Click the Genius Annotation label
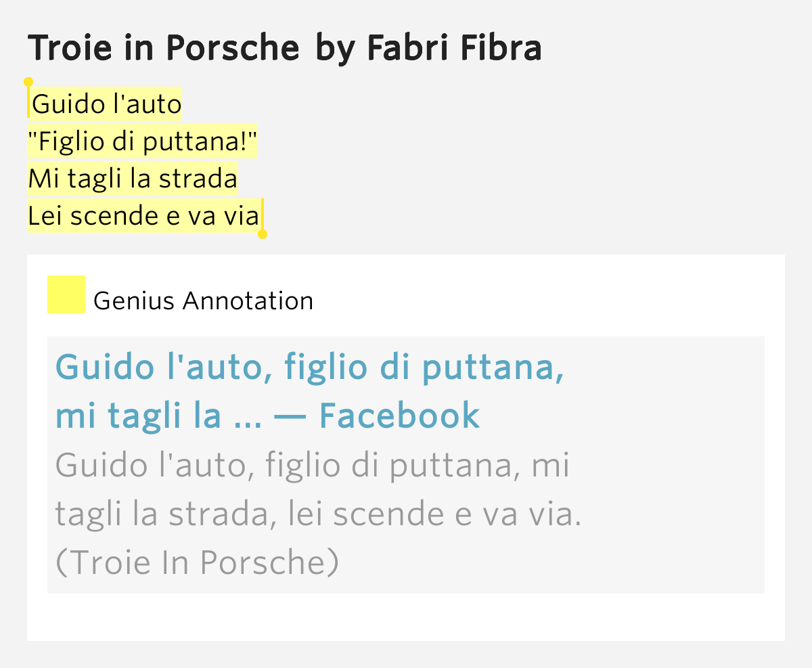The image size is (812, 668). 204,300
